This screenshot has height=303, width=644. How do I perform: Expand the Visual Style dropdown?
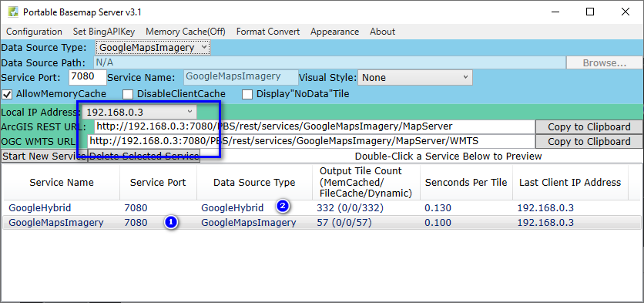coord(414,77)
